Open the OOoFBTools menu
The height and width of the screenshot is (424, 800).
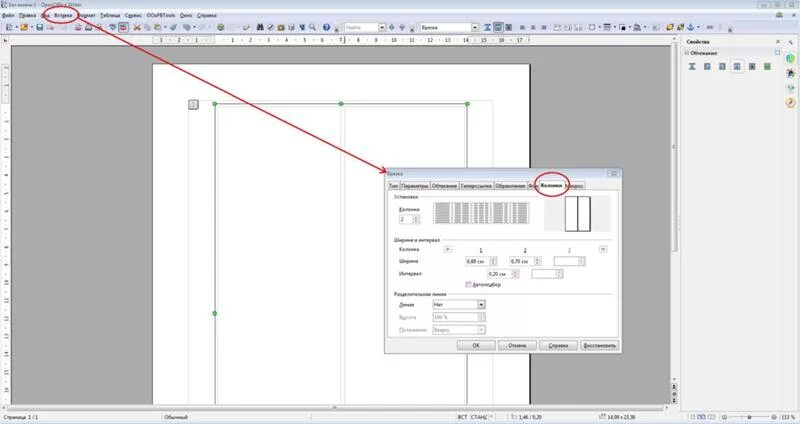click(161, 16)
